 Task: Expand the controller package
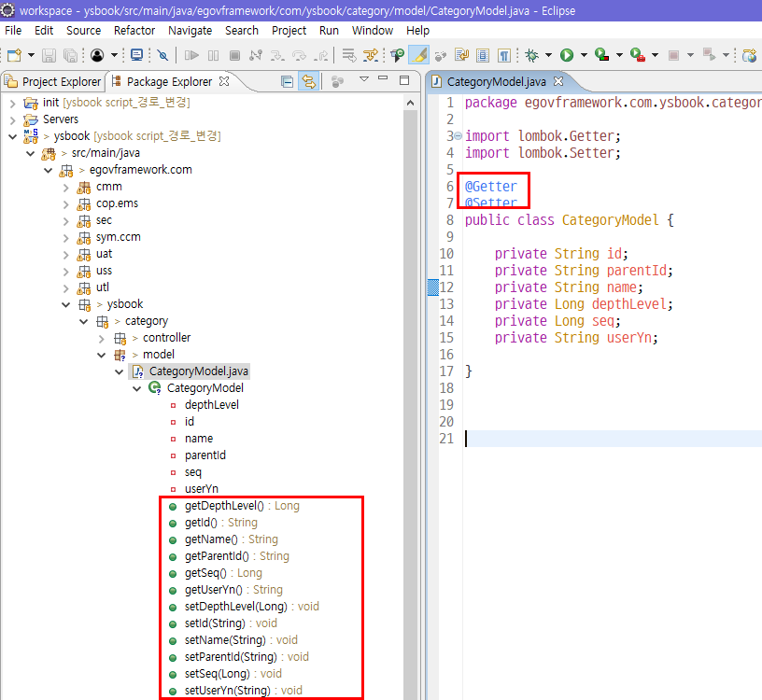[102, 338]
